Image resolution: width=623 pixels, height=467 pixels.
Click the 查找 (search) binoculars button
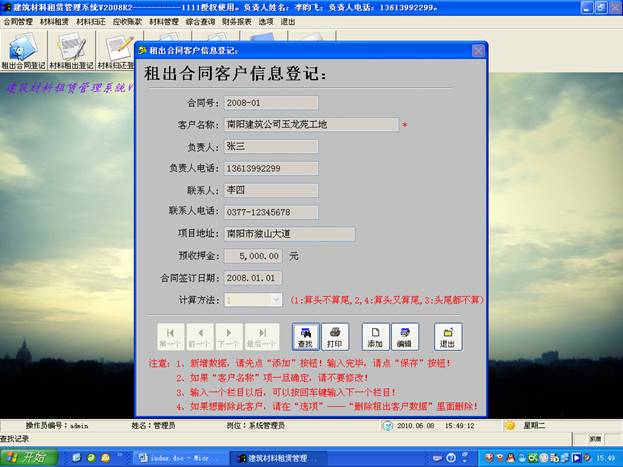(306, 336)
